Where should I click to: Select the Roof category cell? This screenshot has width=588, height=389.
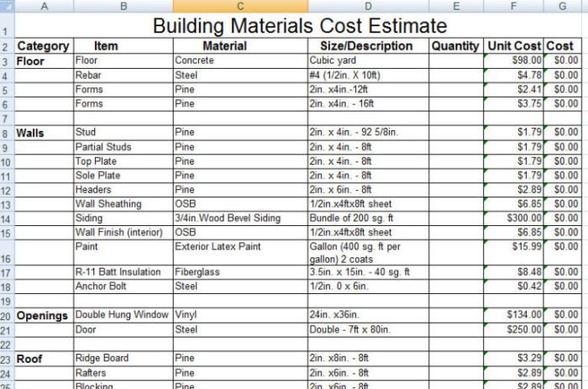click(45, 359)
